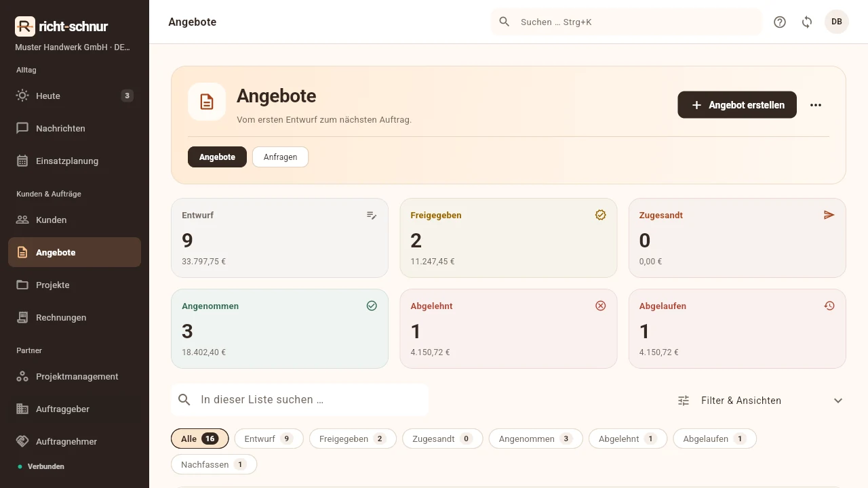This screenshot has width=868, height=488.
Task: Open Heute in the sidebar
Action: 75,96
